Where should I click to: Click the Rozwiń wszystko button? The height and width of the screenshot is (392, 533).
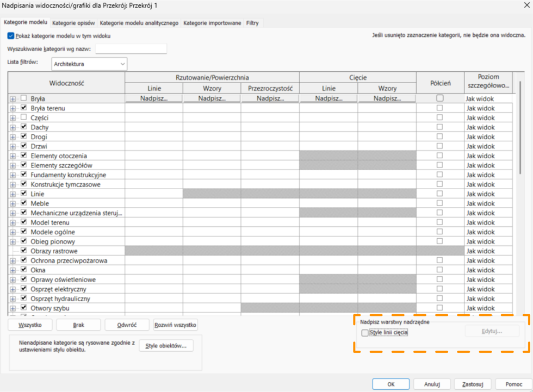[175, 325]
